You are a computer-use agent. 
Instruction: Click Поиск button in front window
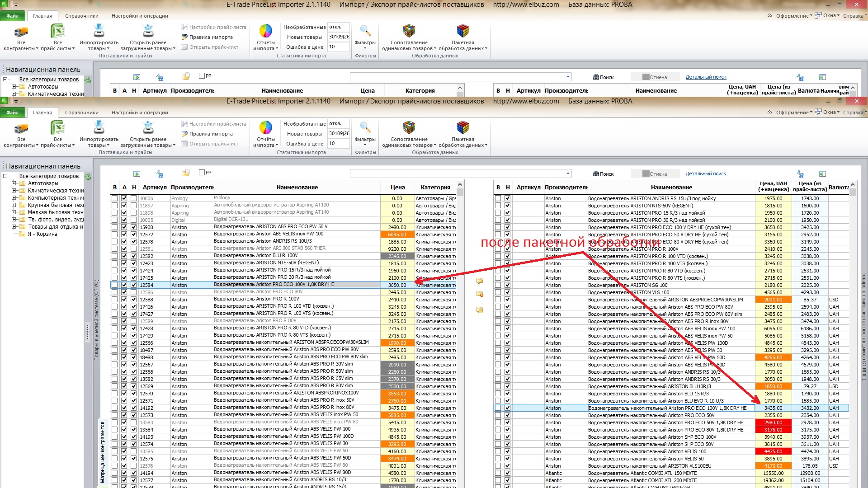(x=604, y=174)
